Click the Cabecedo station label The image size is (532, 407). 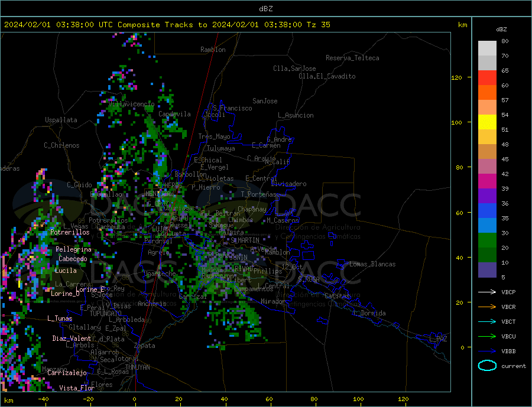point(73,259)
